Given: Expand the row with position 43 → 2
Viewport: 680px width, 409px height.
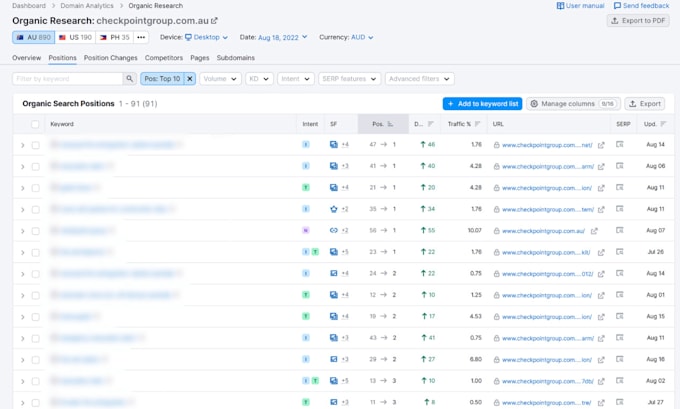Looking at the screenshot, I should click(23, 339).
